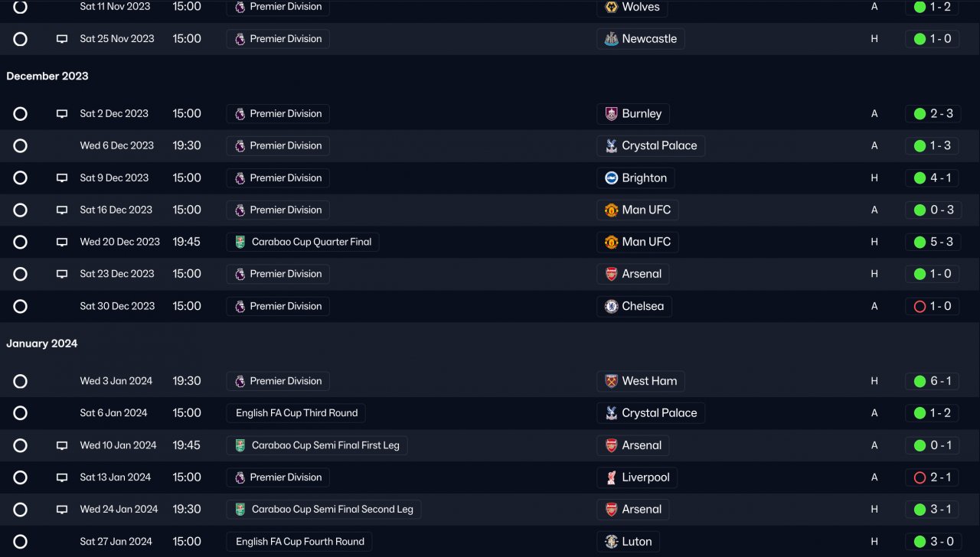This screenshot has width=980, height=557.
Task: Click the Luton club crest icon
Action: coord(611,542)
